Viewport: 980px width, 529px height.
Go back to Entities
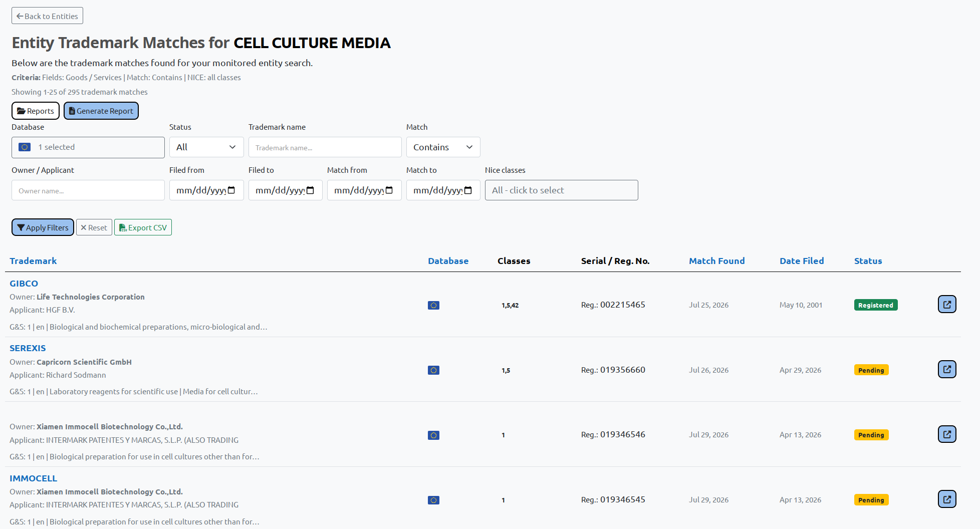click(x=47, y=16)
